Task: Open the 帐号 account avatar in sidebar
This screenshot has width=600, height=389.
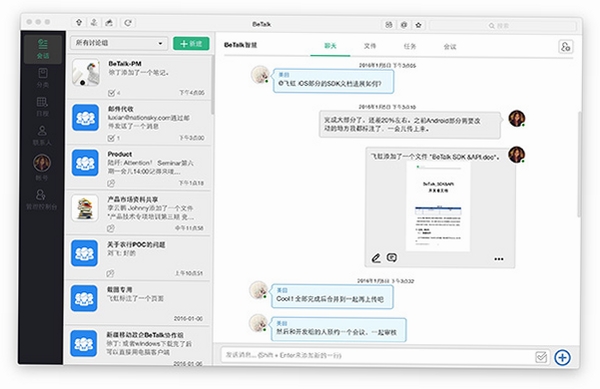Action: coord(42,167)
